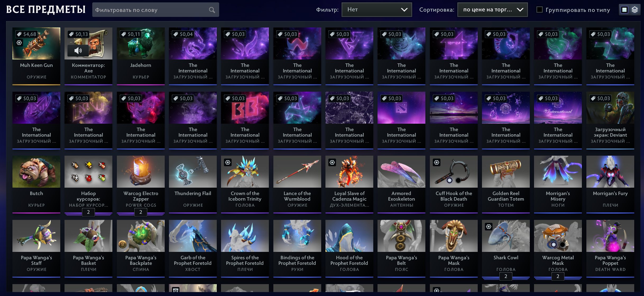Image resolution: width=644 pixels, height=296 pixels.
Task: Click gem socket icon on Crown of Iceborn Trinity
Action: (x=228, y=162)
